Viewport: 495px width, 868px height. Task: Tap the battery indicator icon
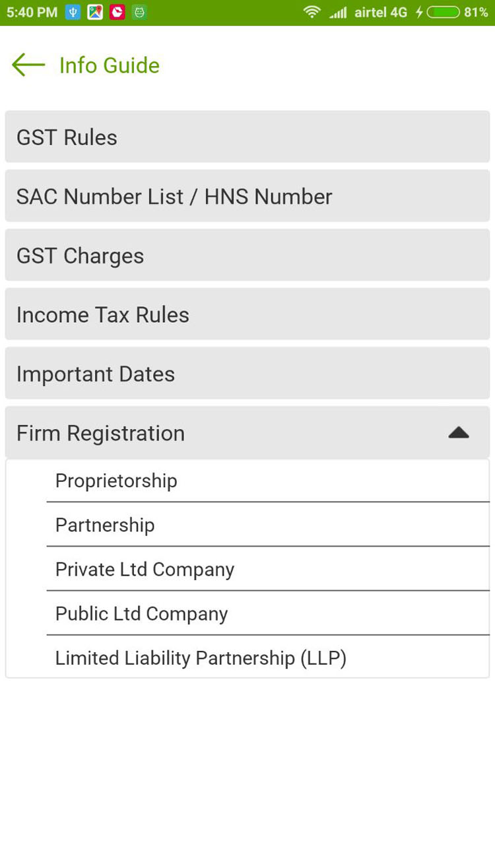click(444, 12)
